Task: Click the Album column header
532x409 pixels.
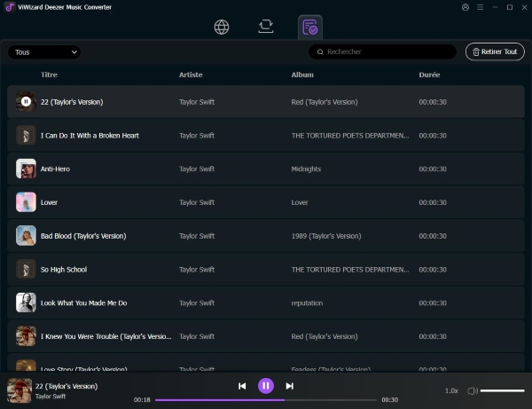Action: pyautogui.click(x=302, y=75)
